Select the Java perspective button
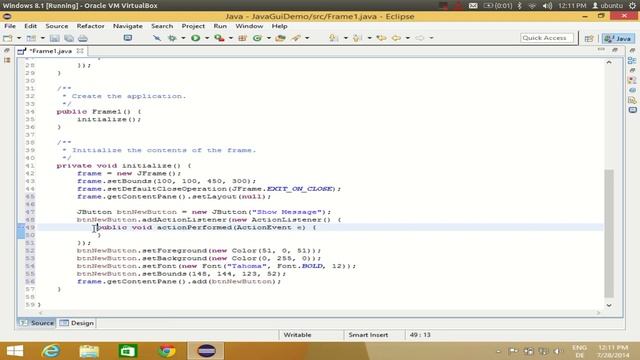The height and width of the screenshot is (360, 640). (x=618, y=38)
